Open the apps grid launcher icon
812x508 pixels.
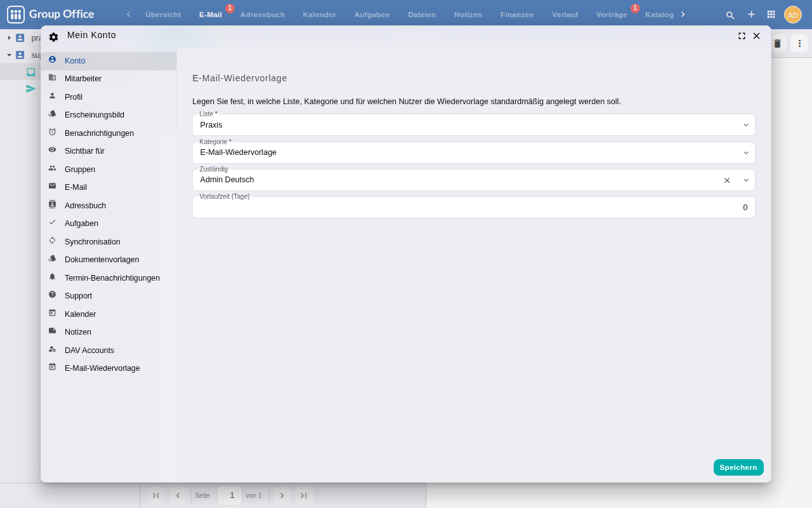(771, 15)
